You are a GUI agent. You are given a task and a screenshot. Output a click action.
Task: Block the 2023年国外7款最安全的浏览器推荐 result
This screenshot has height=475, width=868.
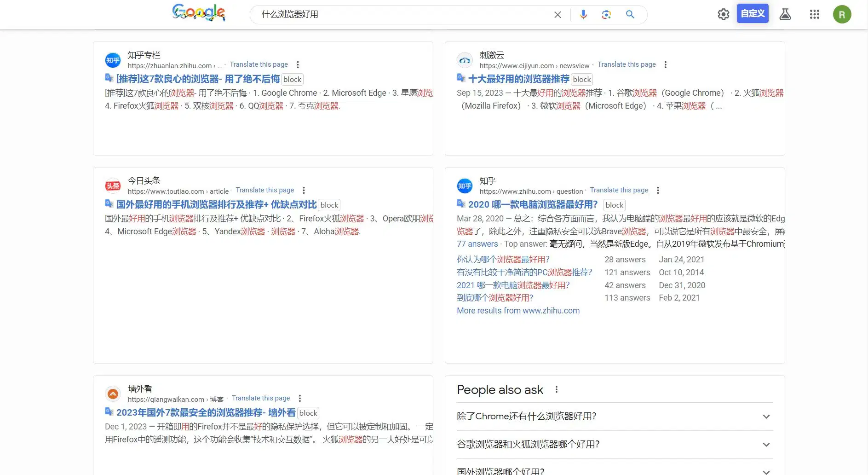point(308,413)
